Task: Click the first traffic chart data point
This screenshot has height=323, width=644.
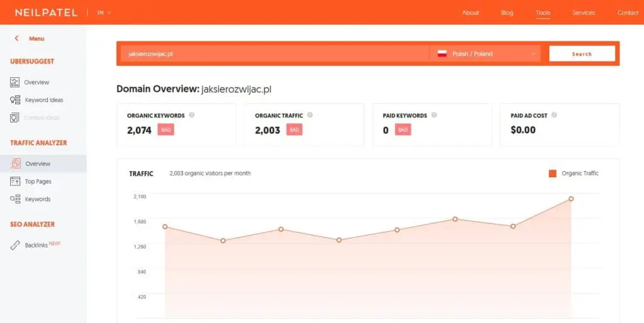Action: [x=165, y=227]
